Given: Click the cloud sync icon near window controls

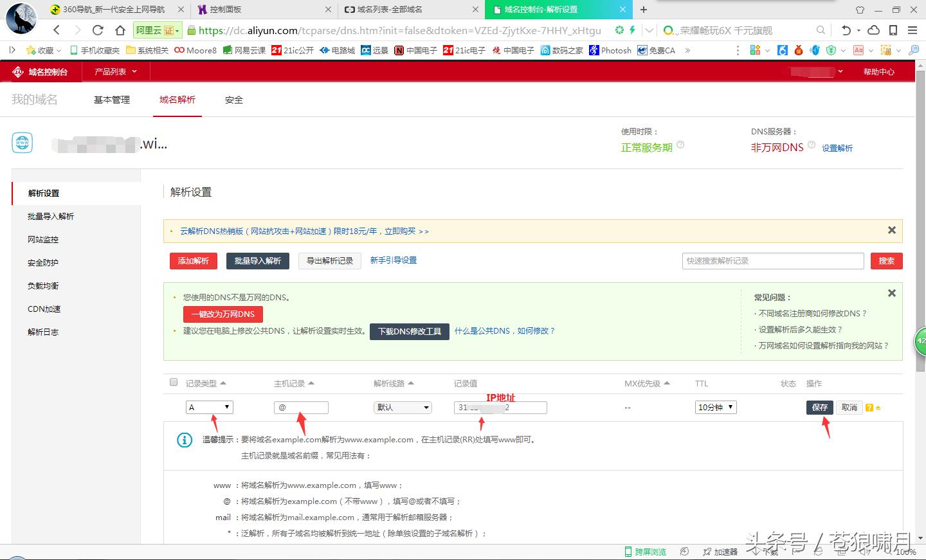Looking at the screenshot, I should (x=873, y=30).
